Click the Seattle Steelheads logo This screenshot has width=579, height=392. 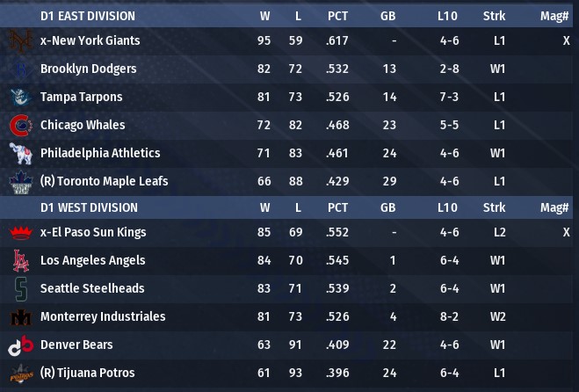coord(19,288)
